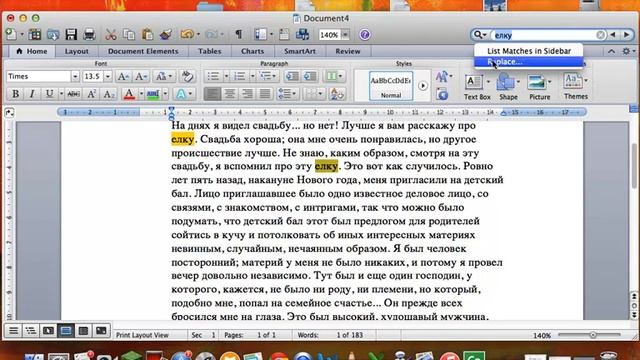
Task: Show paragraph marks with pilcrow icon
Action: pos(238,35)
